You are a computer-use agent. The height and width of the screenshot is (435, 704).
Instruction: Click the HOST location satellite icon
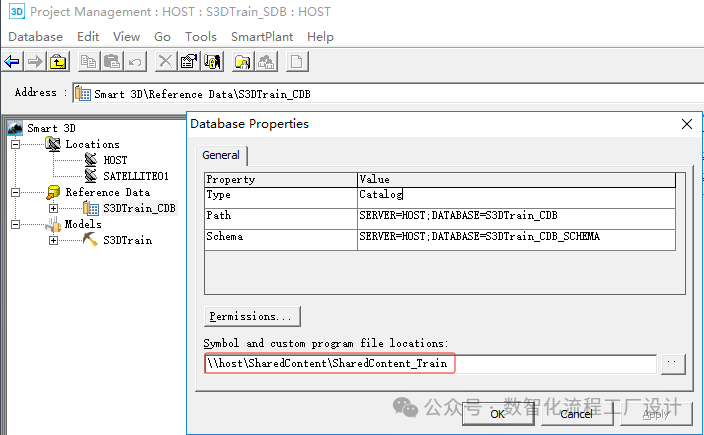[91, 160]
